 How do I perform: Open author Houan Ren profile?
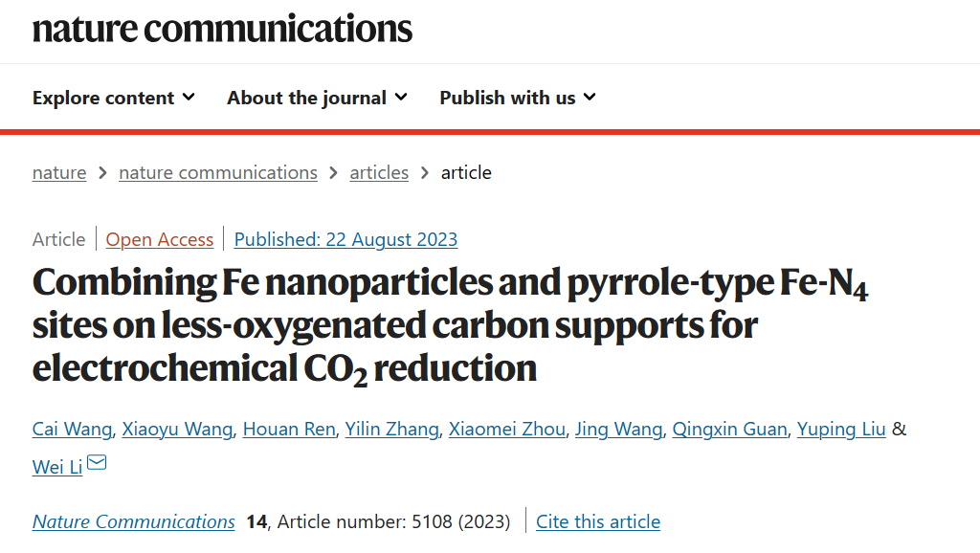click(289, 430)
